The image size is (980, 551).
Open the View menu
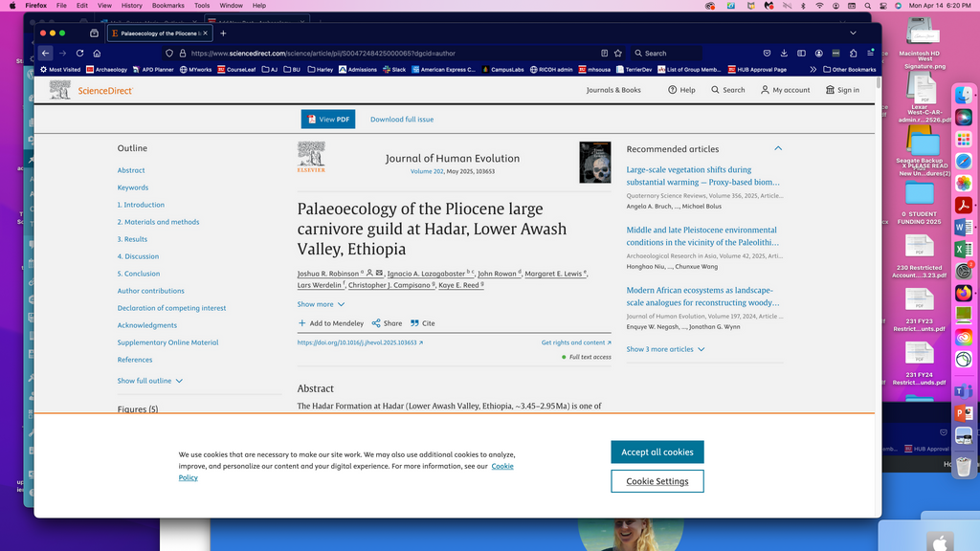coord(104,6)
